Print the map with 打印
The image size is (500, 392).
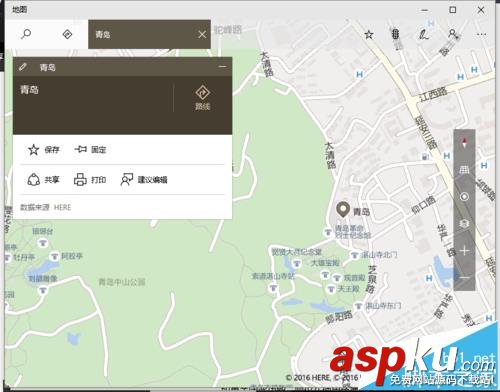90,180
